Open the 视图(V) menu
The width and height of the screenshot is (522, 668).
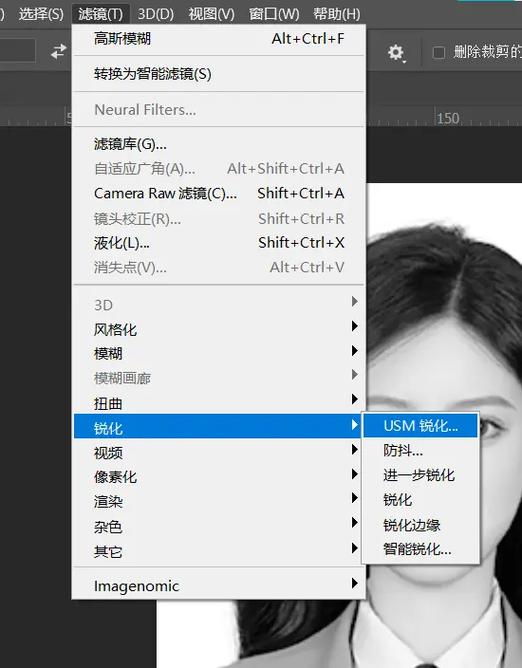[211, 14]
